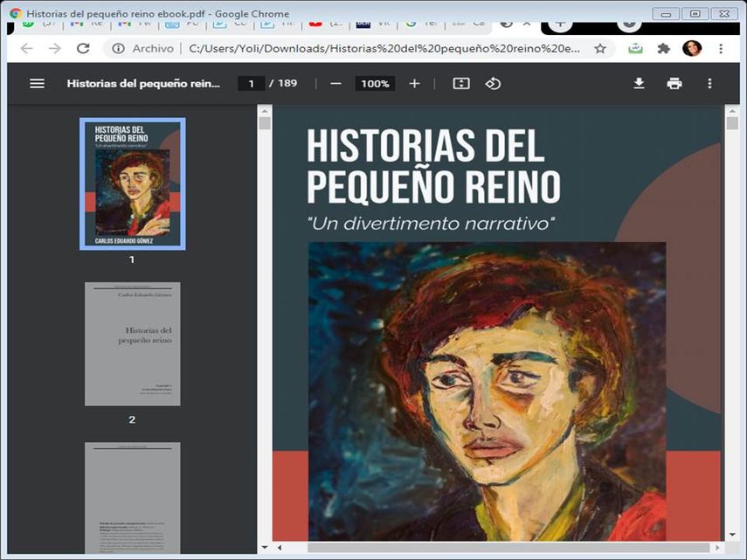
Task: Rotate the page counterclockwise
Action: click(x=493, y=83)
